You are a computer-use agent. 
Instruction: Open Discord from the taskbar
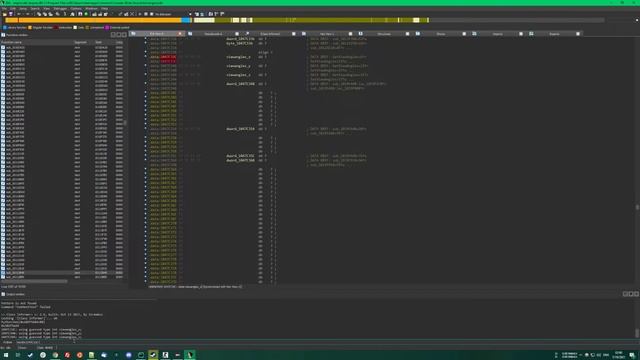(129, 355)
